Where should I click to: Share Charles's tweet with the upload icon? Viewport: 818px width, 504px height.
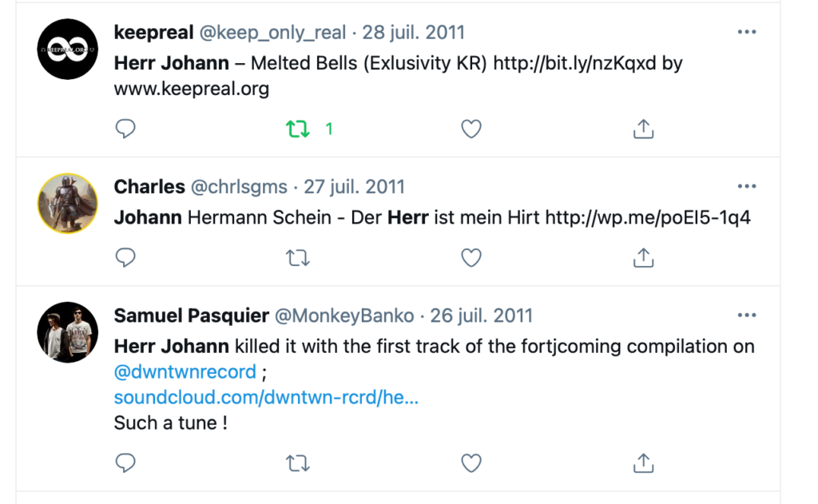(x=643, y=257)
